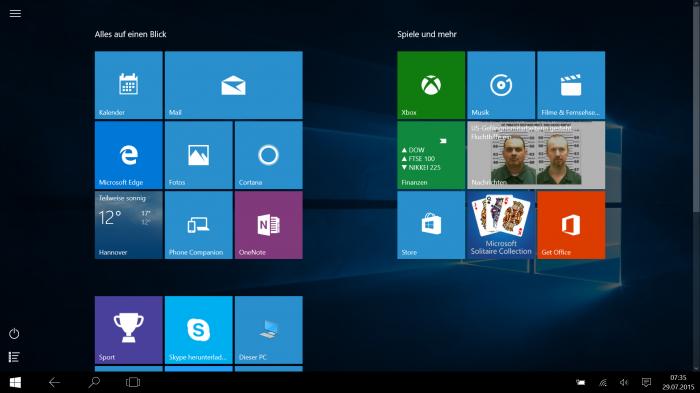Click the Skype herunterladen tile

click(199, 330)
